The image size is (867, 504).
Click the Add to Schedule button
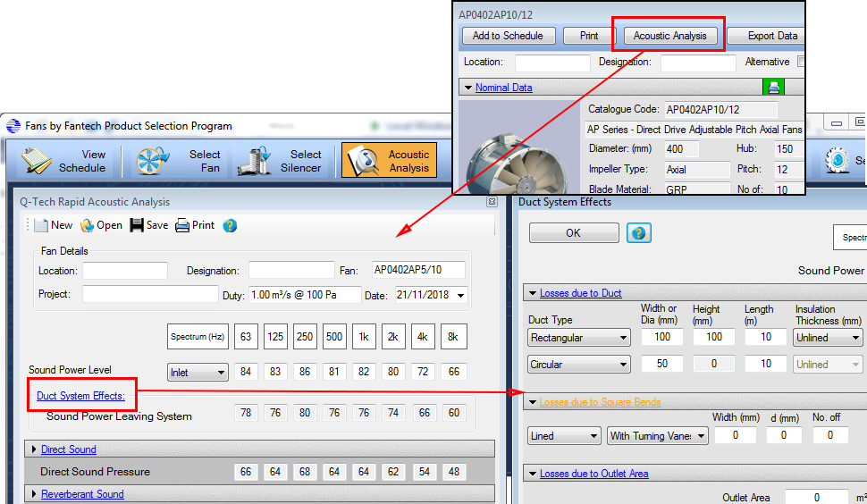pyautogui.click(x=508, y=36)
